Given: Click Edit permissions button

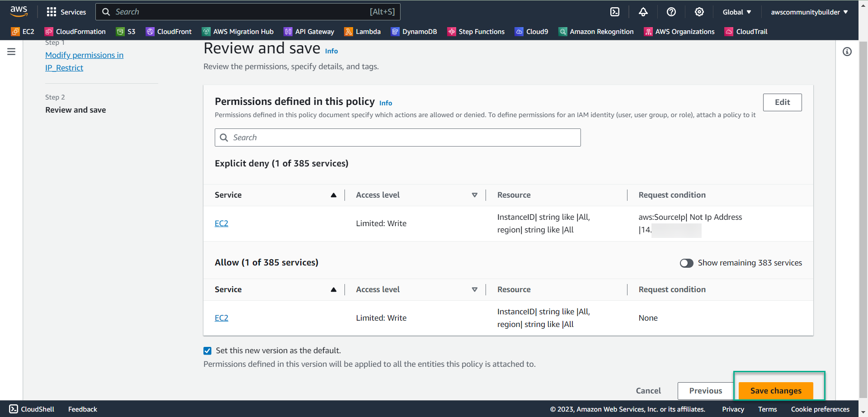Looking at the screenshot, I should point(782,102).
